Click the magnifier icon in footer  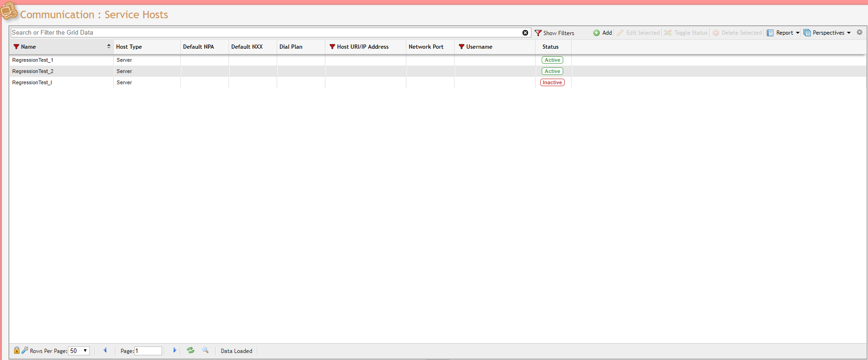pos(205,350)
